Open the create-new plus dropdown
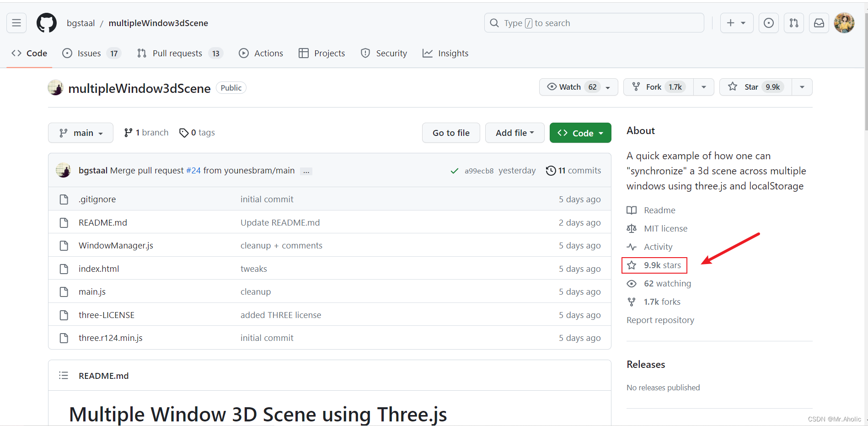 [736, 23]
